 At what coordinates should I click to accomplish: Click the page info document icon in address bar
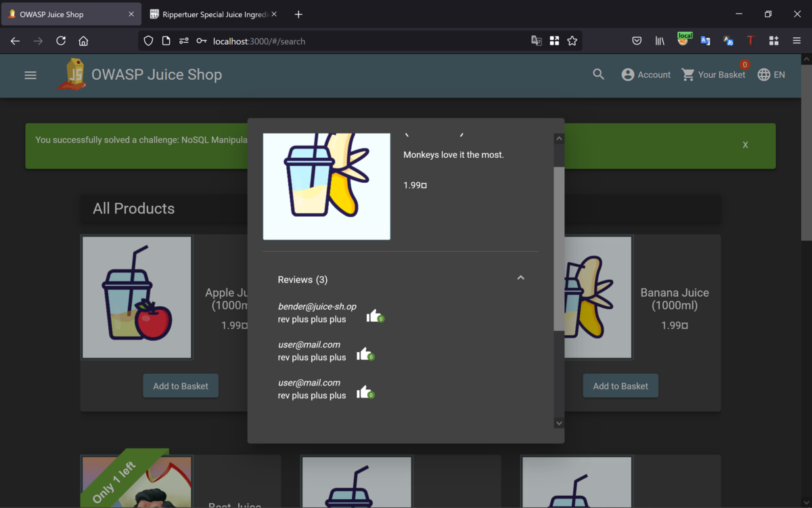tap(166, 41)
